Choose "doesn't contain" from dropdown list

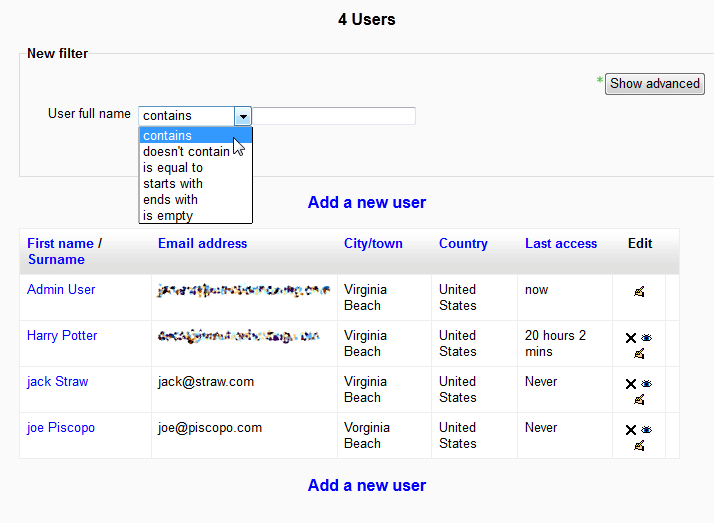coord(186,152)
